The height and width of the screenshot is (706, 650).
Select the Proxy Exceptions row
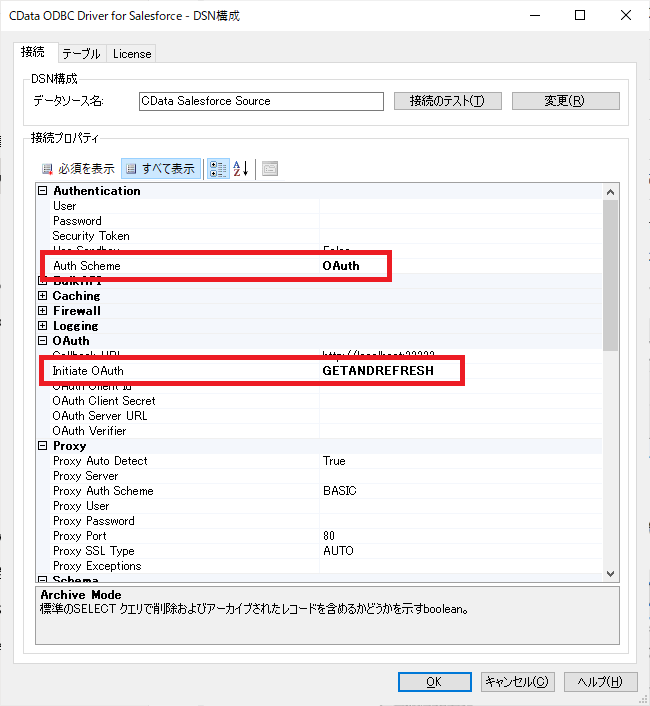coord(326,566)
